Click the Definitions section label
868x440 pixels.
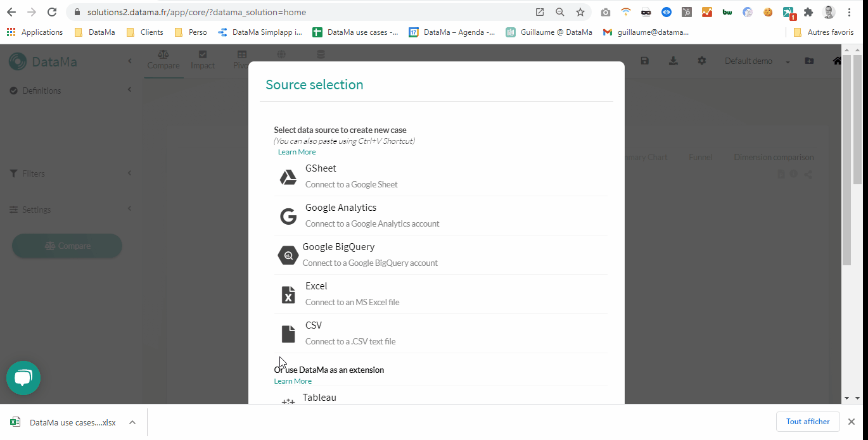point(41,91)
